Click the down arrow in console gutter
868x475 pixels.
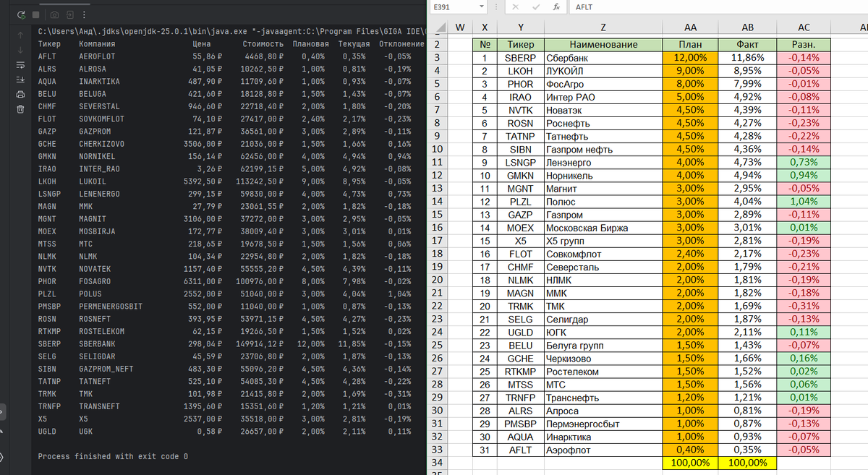20,51
